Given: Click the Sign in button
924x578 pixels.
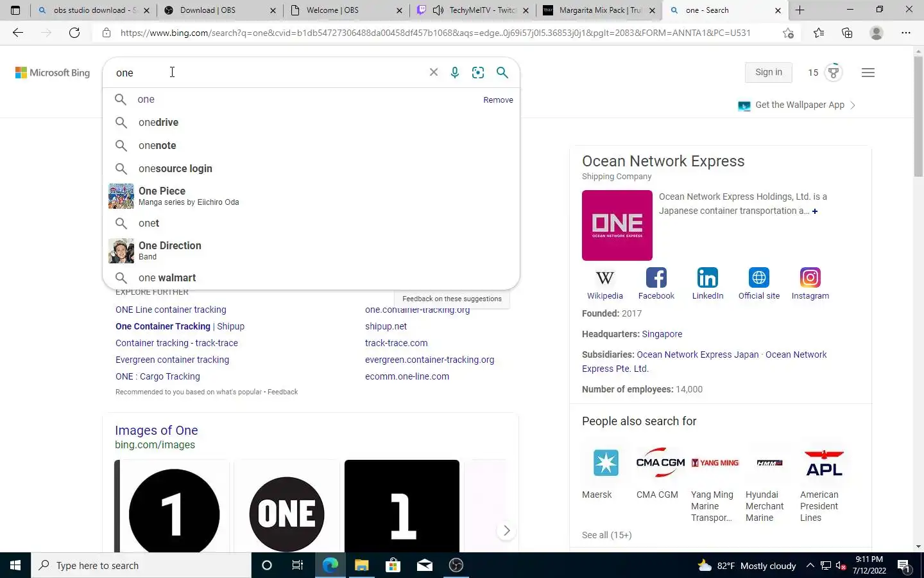Looking at the screenshot, I should click(x=769, y=73).
